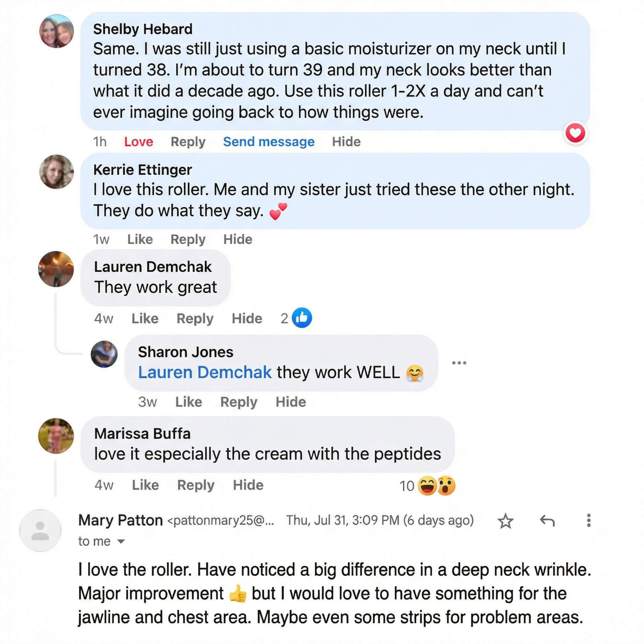Star the Mary Patton email
The image size is (644, 644).
(505, 521)
